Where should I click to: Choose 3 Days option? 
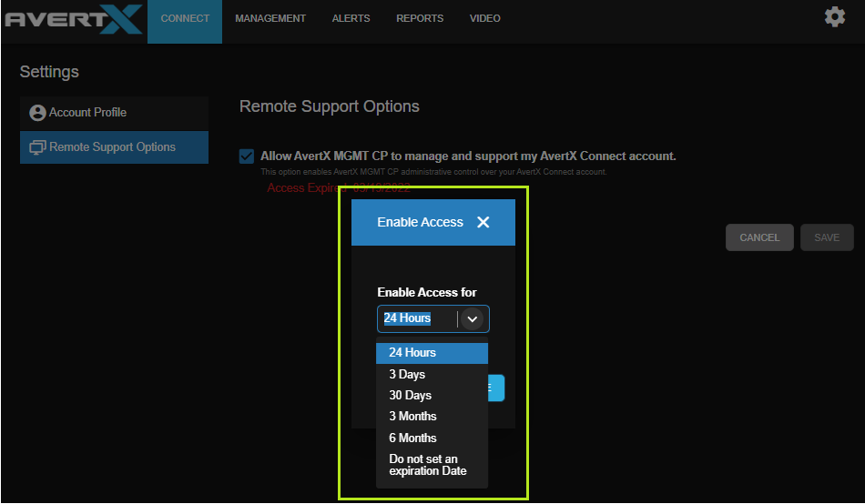click(x=432, y=375)
